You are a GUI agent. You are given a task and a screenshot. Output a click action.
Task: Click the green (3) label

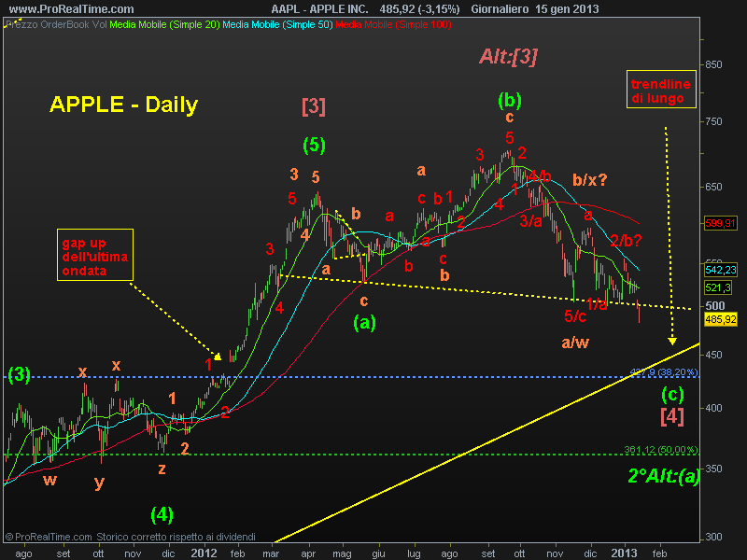[19, 374]
